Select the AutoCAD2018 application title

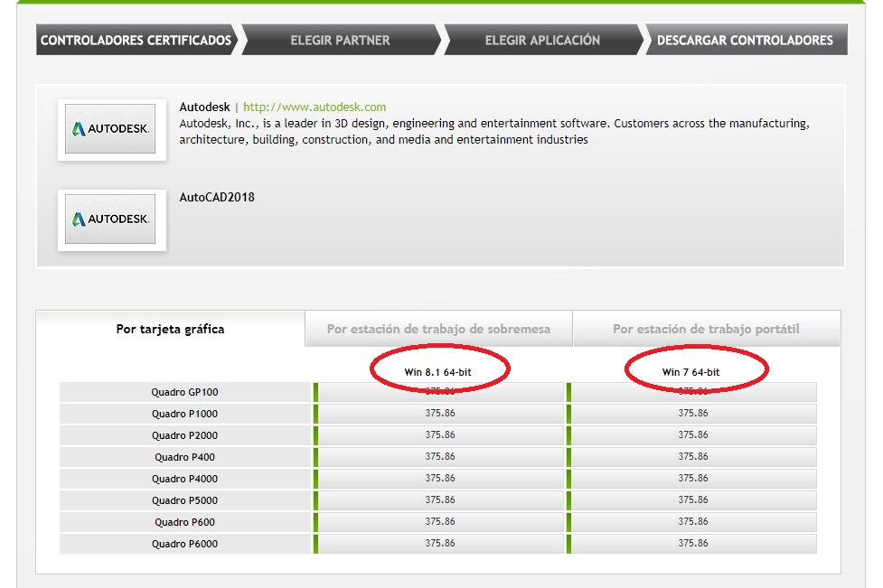point(217,198)
